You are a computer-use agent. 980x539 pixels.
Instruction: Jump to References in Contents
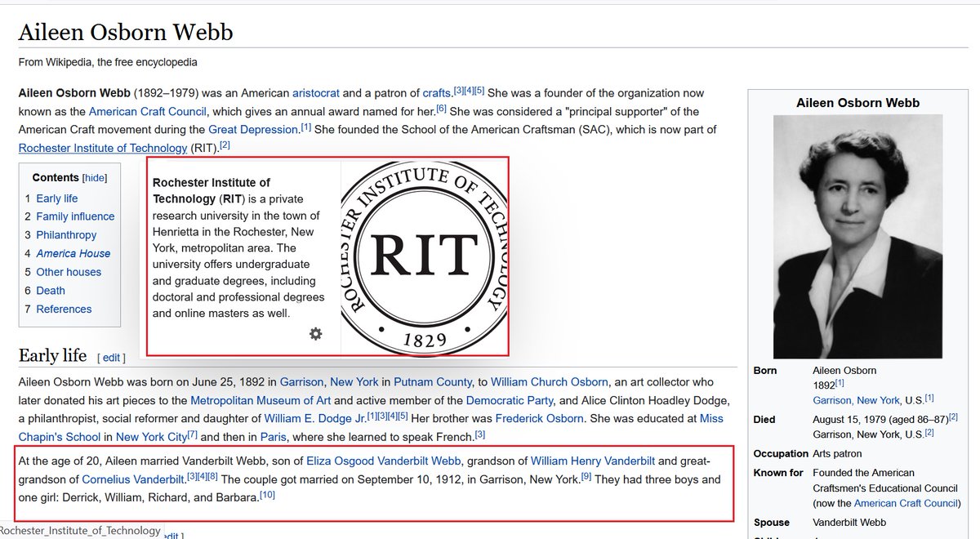[64, 310]
